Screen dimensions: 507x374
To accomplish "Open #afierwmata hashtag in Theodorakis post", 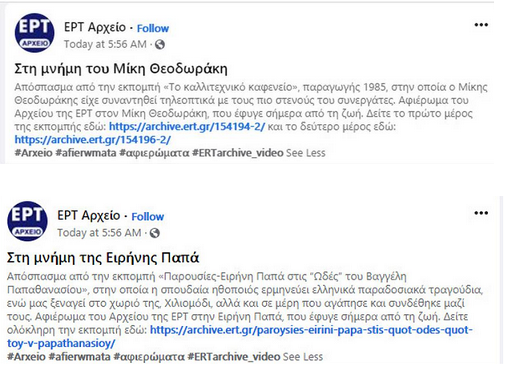I will (x=86, y=153).
